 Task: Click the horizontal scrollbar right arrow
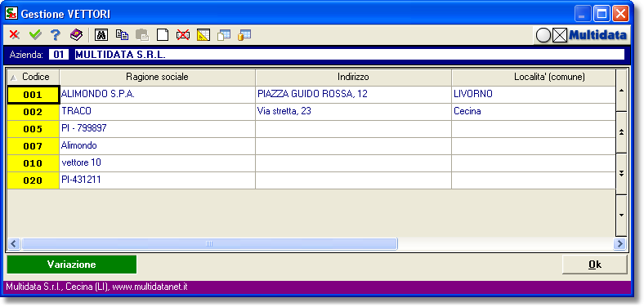point(619,244)
